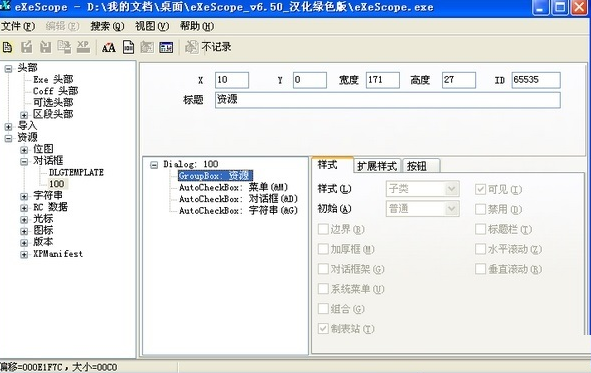Toggle the 组合(G) checkbox
This screenshot has width=591, height=373.
323,309
